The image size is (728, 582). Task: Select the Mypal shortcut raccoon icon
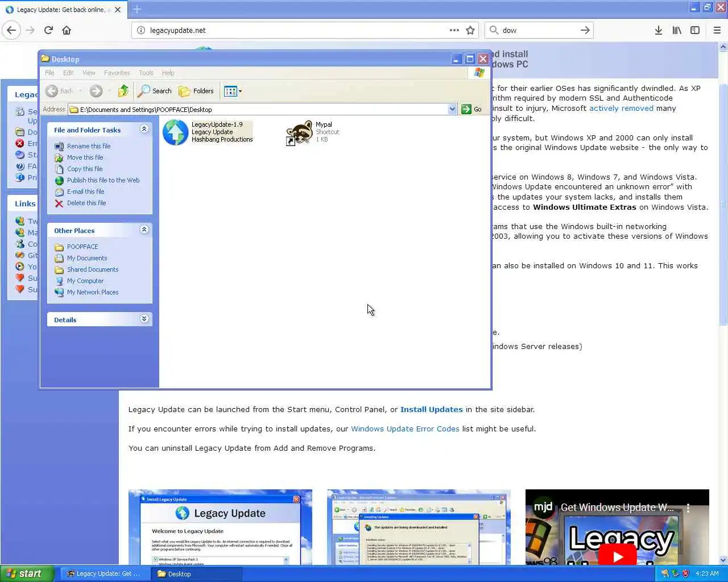(299, 132)
